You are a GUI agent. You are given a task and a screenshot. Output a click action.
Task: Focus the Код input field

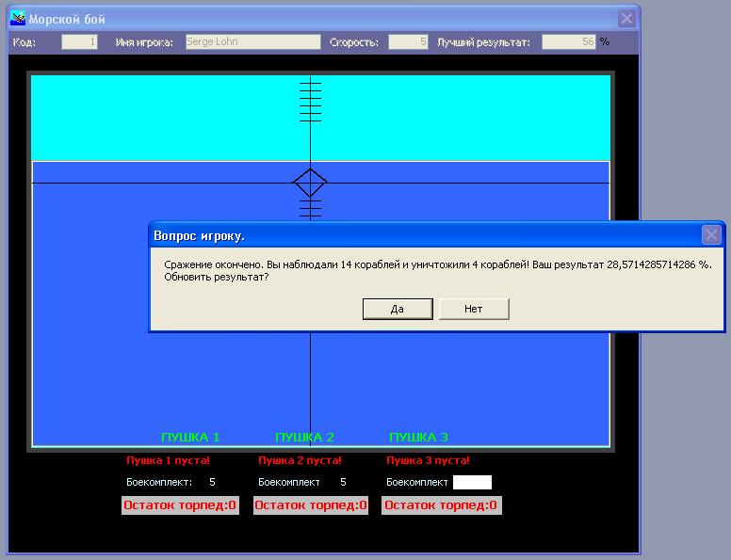coord(79,42)
